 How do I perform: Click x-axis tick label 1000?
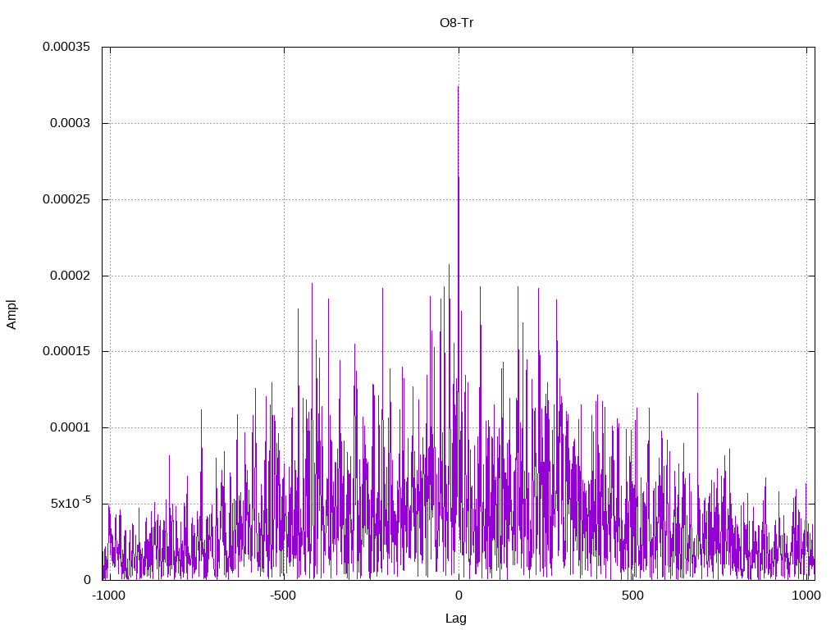[x=806, y=596]
